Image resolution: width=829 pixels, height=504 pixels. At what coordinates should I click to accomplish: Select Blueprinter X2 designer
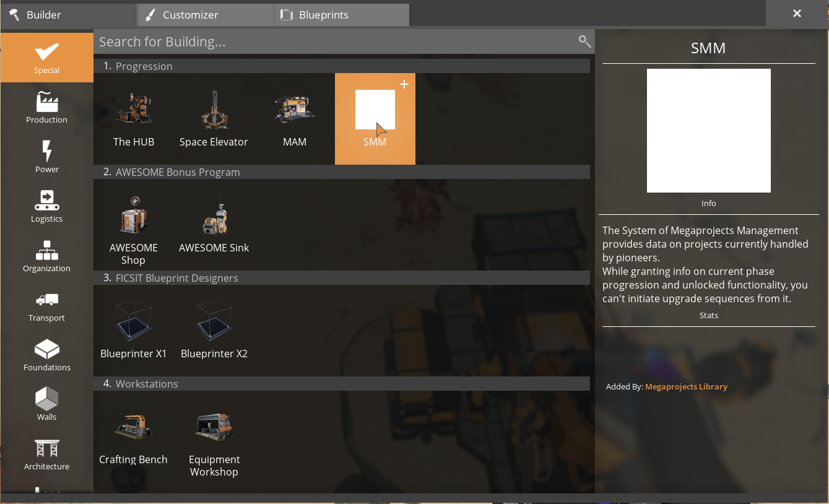pos(214,331)
